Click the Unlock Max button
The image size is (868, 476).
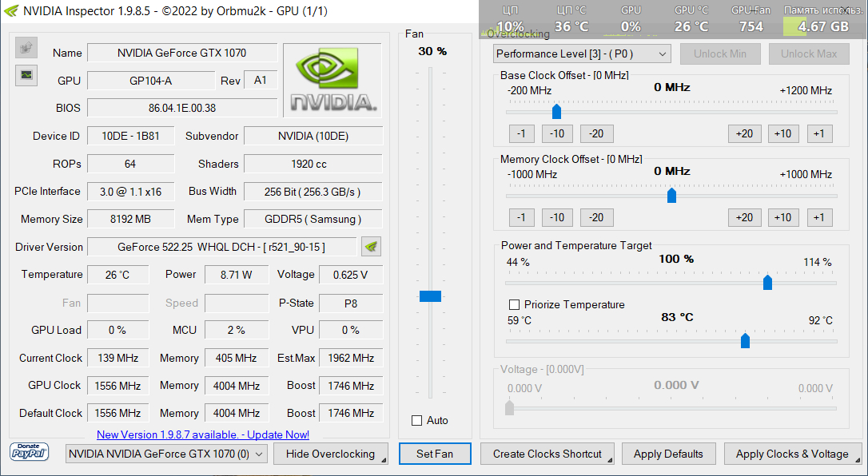pyautogui.click(x=809, y=54)
